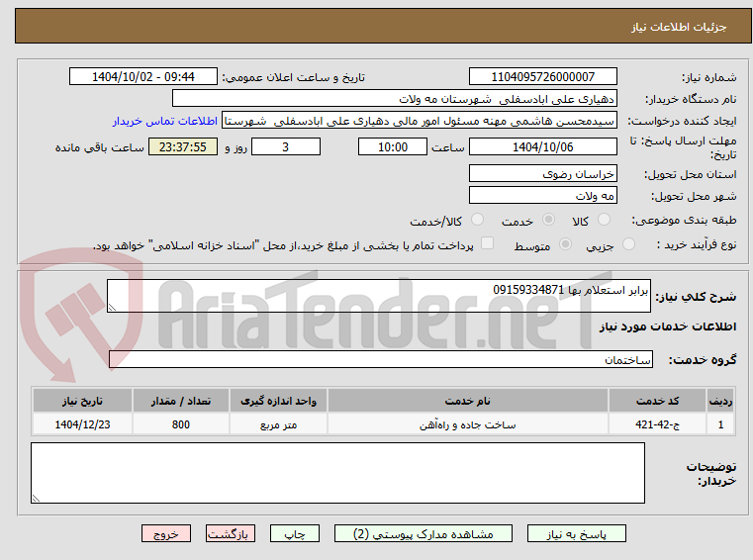Click the تاریخ نیاز column header
Viewport: 753px width, 560px height.
[82, 401]
